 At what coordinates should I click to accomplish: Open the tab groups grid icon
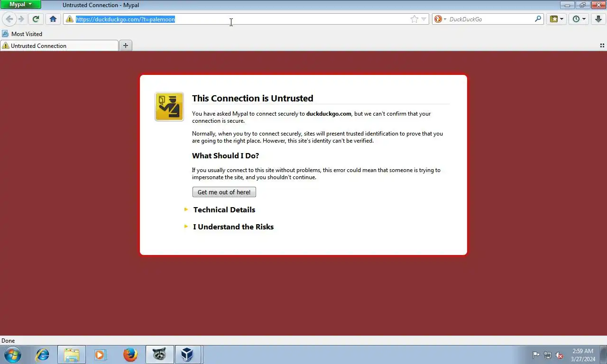point(602,45)
